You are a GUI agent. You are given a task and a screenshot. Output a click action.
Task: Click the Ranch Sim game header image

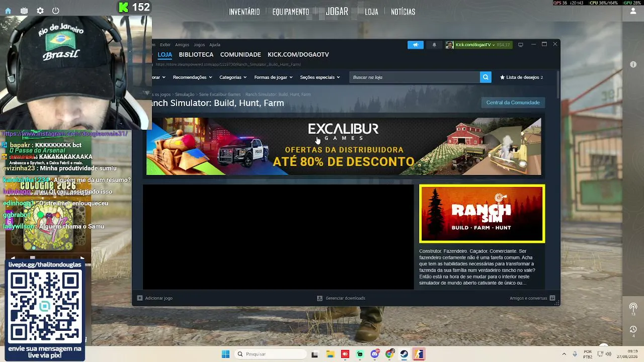[482, 214]
